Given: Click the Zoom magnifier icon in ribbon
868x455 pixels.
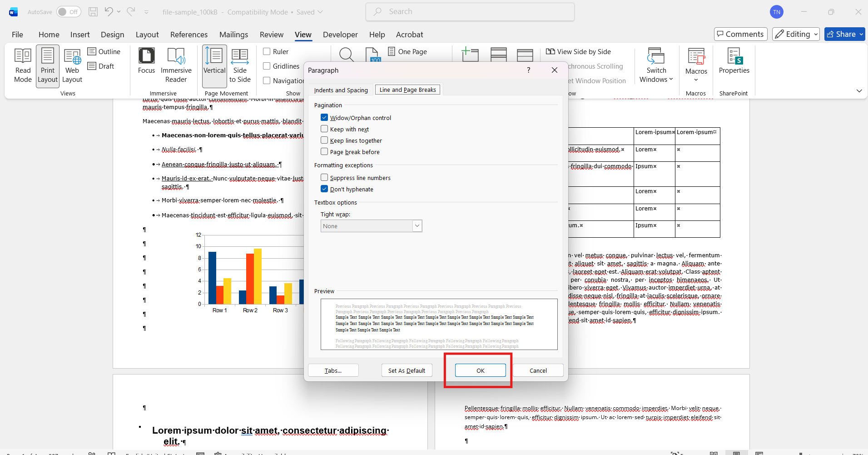Looking at the screenshot, I should [x=347, y=55].
